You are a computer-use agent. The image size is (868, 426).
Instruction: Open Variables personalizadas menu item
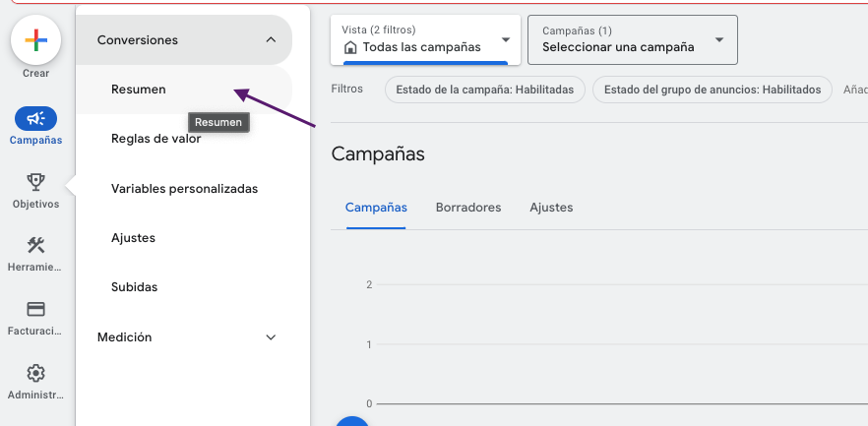184,189
